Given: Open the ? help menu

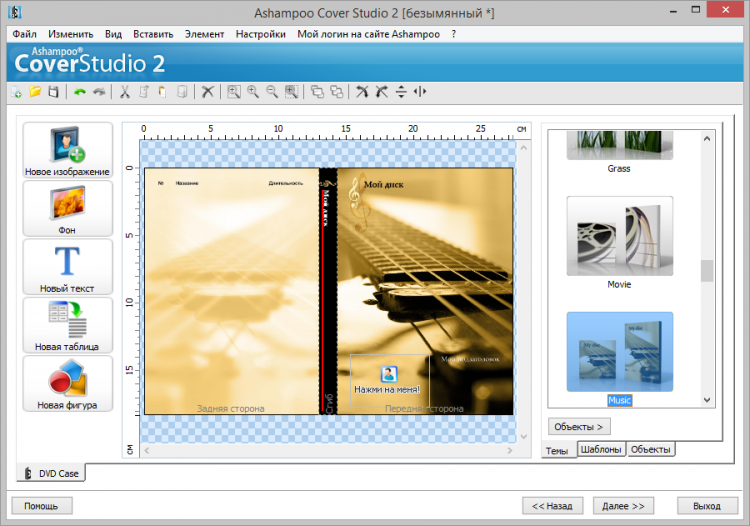Looking at the screenshot, I should (x=453, y=34).
